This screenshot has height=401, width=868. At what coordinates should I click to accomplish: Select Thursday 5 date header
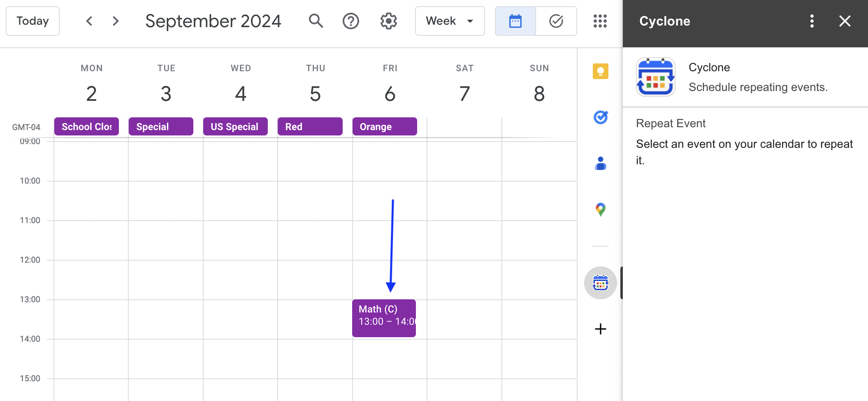316,94
